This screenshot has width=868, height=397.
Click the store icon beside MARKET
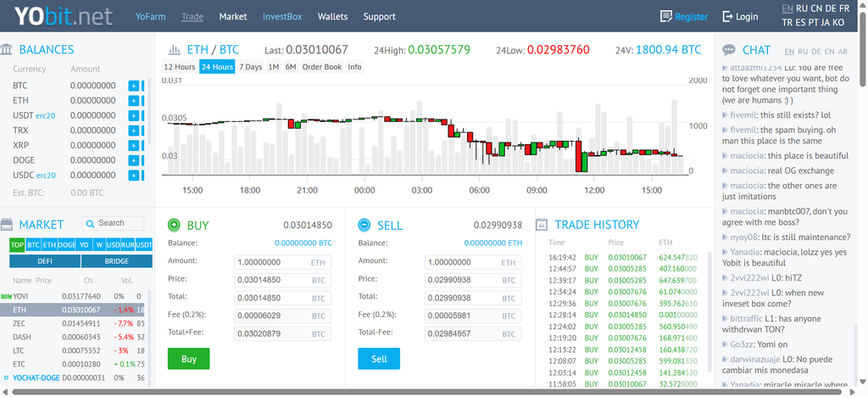[7, 224]
